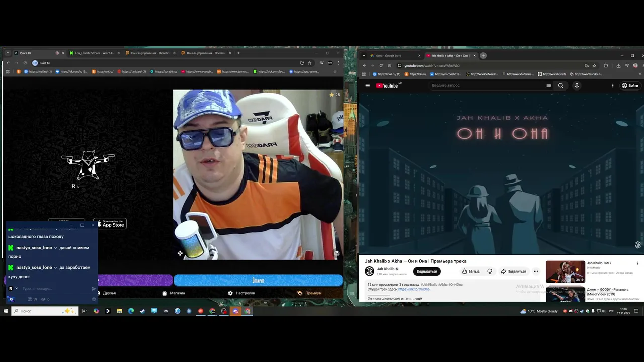This screenshot has height=362, width=644.
Task: Open the Jah Khalib channel avatar
Action: [370, 271]
